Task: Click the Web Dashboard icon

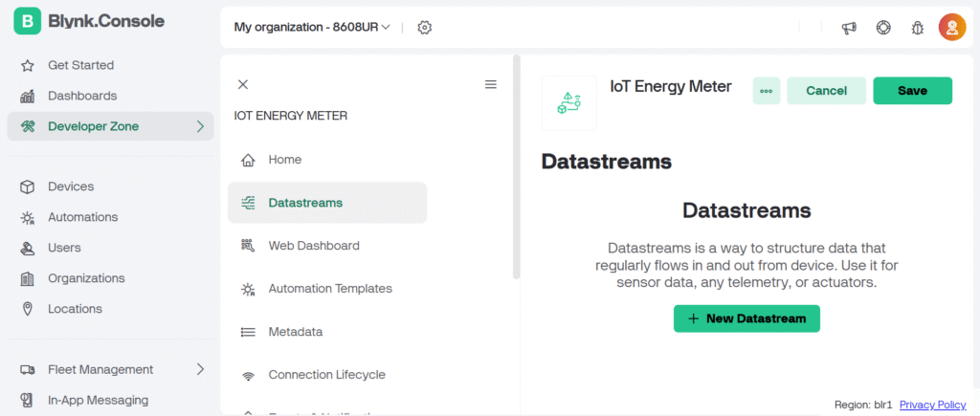Action: coord(248,246)
